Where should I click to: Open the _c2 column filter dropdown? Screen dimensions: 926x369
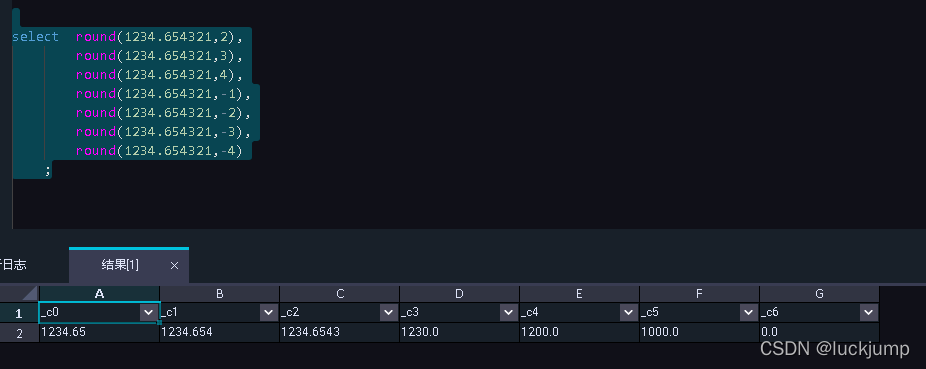[x=388, y=312]
